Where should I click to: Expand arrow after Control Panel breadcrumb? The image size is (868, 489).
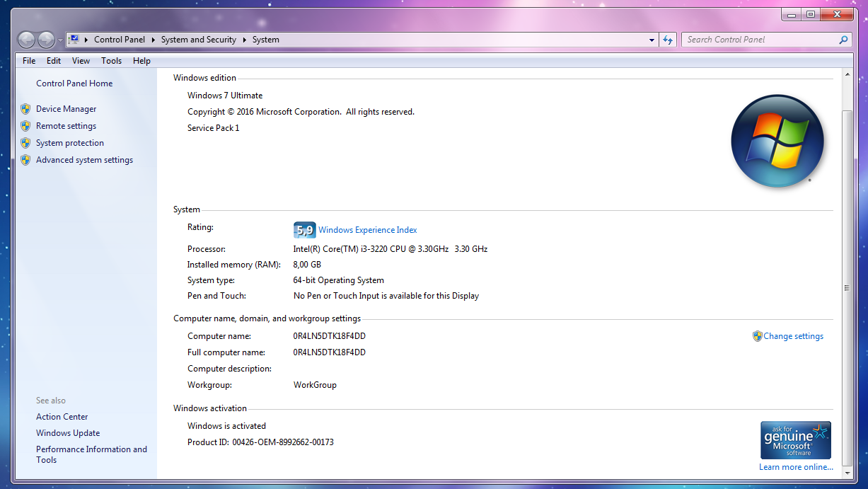point(153,40)
